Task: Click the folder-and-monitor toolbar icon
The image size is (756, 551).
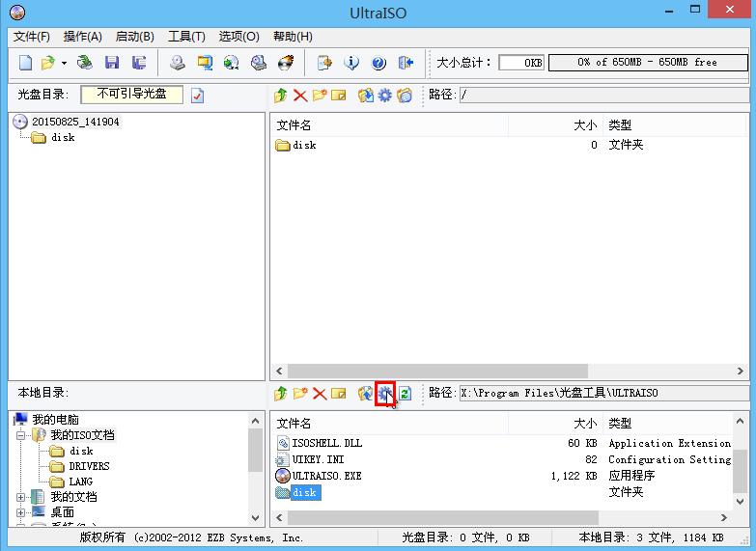Action: 205,63
